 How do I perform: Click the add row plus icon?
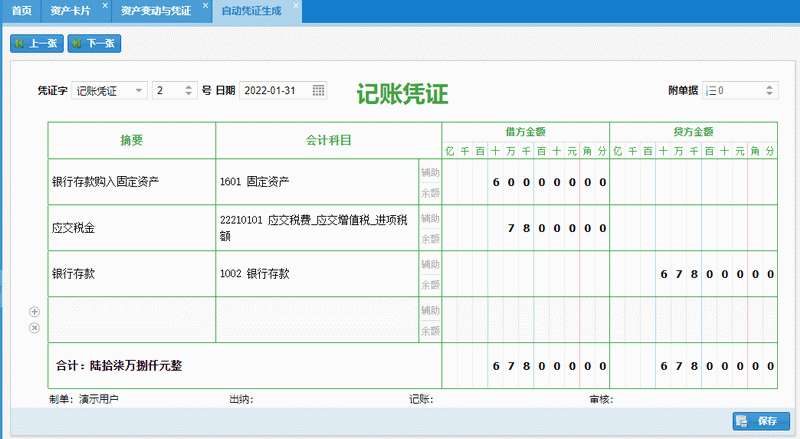click(x=34, y=312)
